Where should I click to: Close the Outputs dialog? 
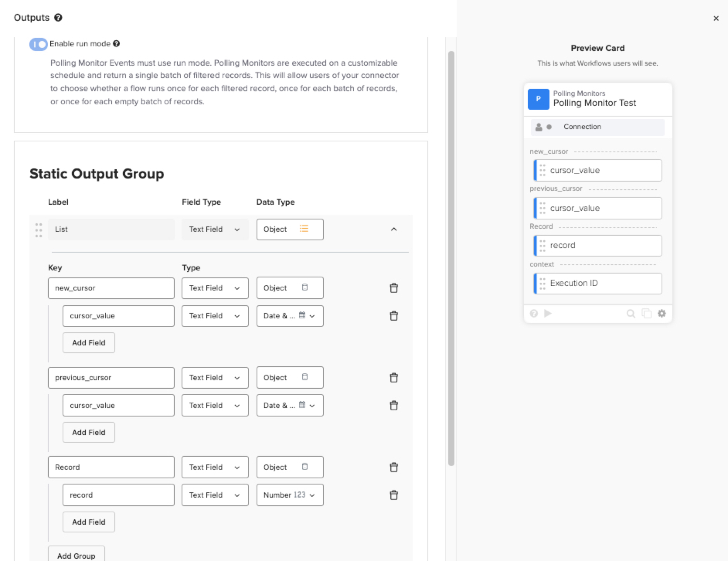[716, 18]
